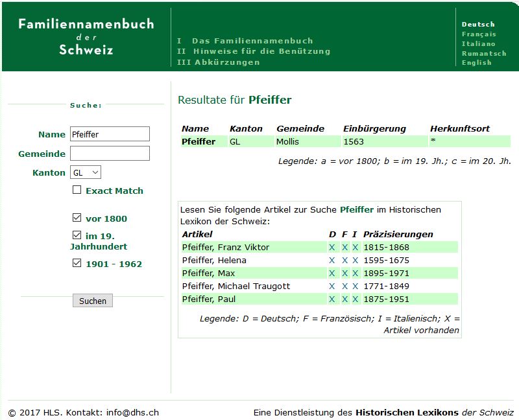
Task: Switch language to English
Action: pos(476,62)
